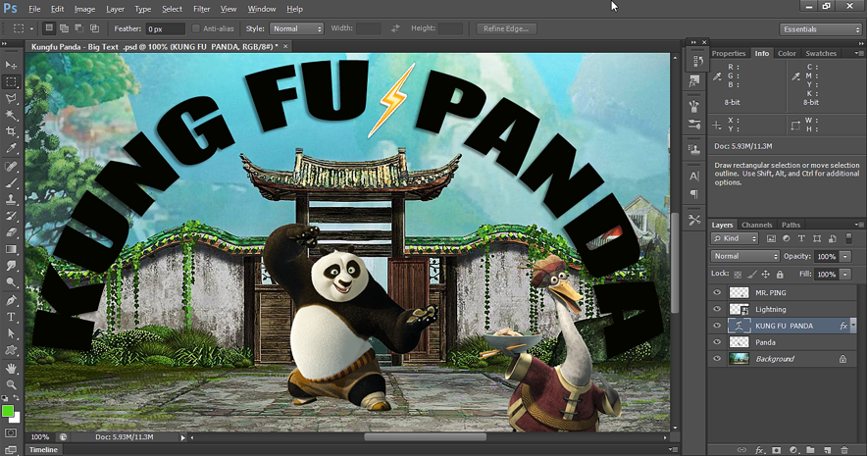Screen dimensions: 868x456
Task: Select the Rectangular Marquee tool in toolbox
Action: [11, 82]
